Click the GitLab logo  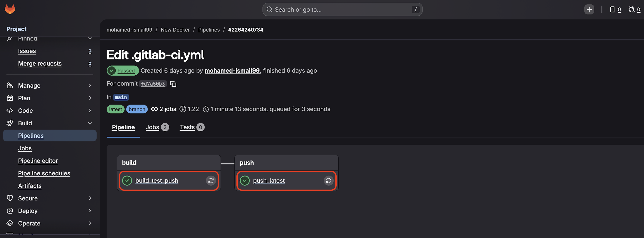click(x=10, y=9)
